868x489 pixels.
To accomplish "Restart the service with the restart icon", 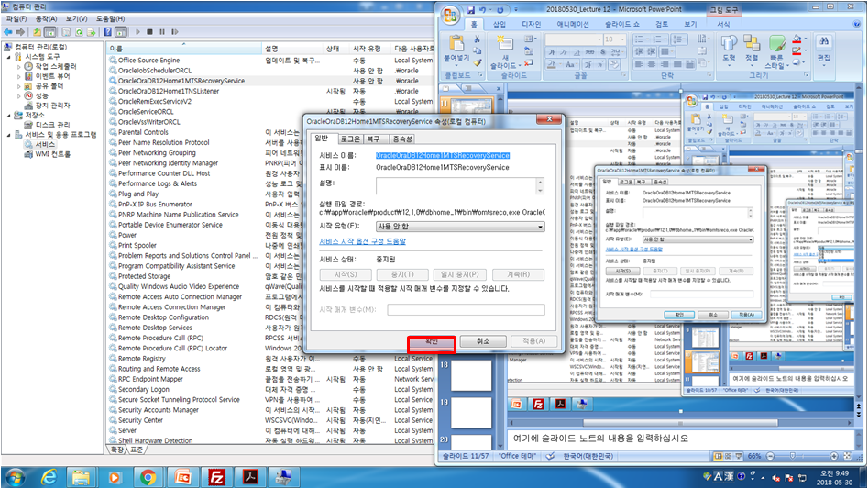I will (x=174, y=32).
